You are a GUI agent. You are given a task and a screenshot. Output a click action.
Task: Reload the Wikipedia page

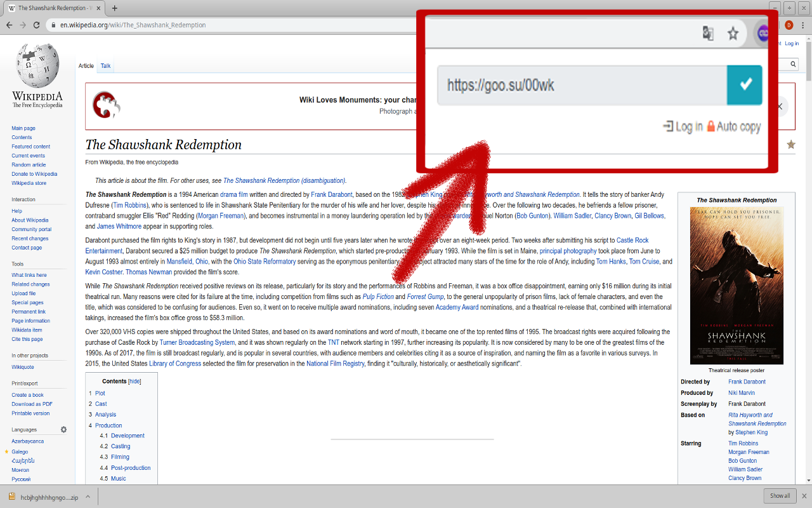coord(37,25)
